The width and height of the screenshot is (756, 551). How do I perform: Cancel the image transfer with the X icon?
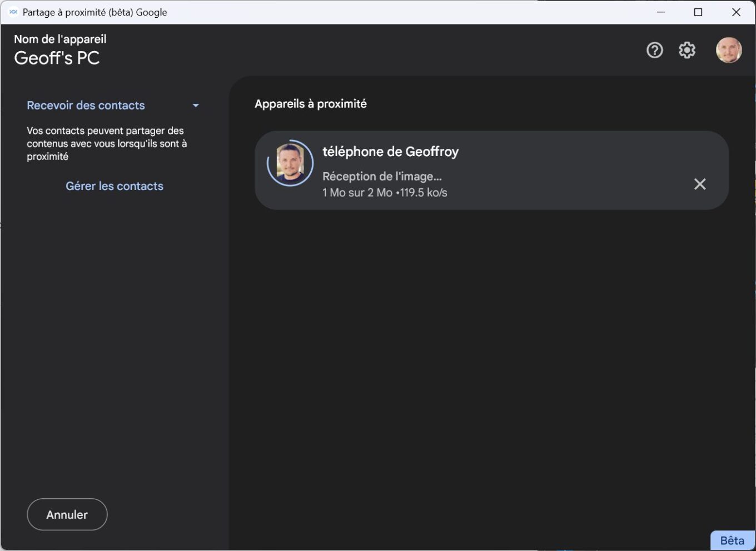(700, 184)
